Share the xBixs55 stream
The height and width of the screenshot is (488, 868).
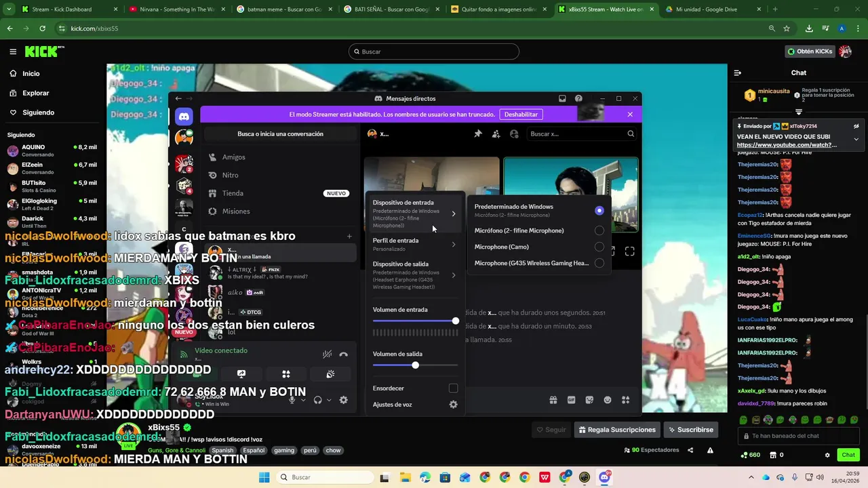(x=690, y=450)
